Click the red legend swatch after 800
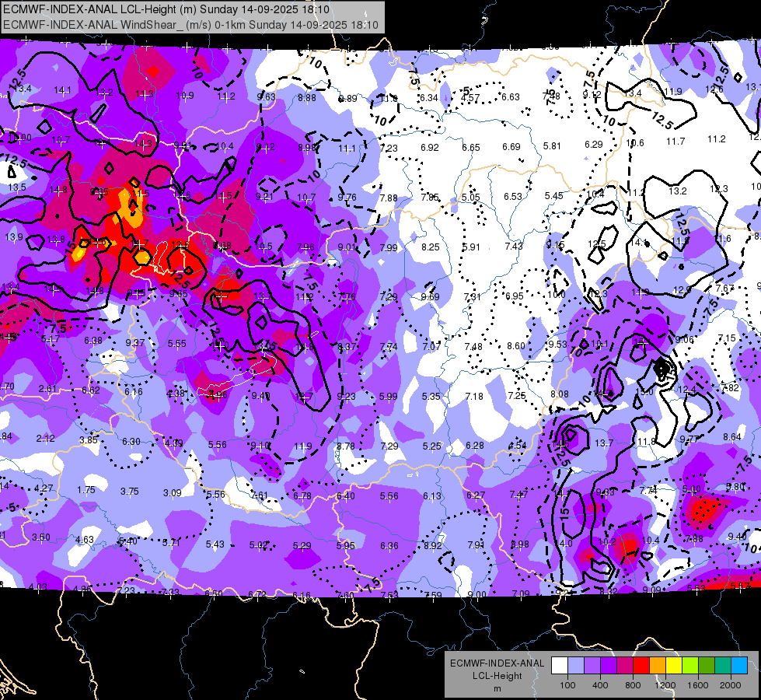Image resolution: width=761 pixels, height=700 pixels. [x=641, y=666]
